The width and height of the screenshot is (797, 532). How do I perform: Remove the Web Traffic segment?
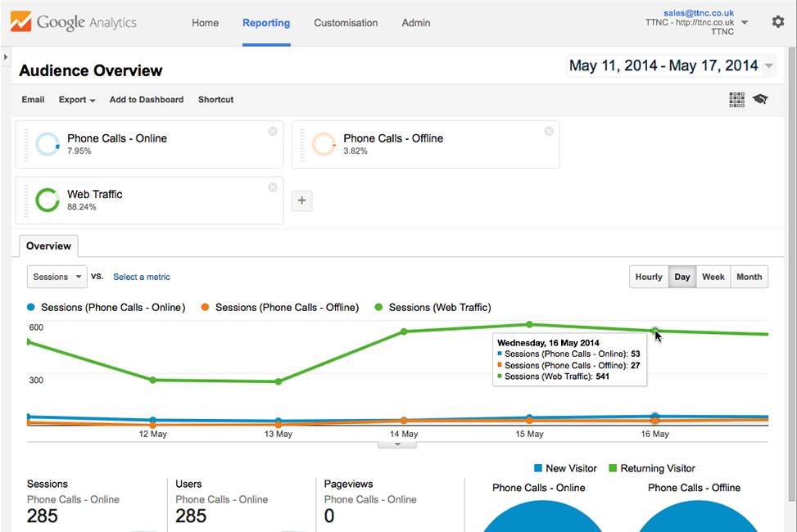tap(273, 187)
